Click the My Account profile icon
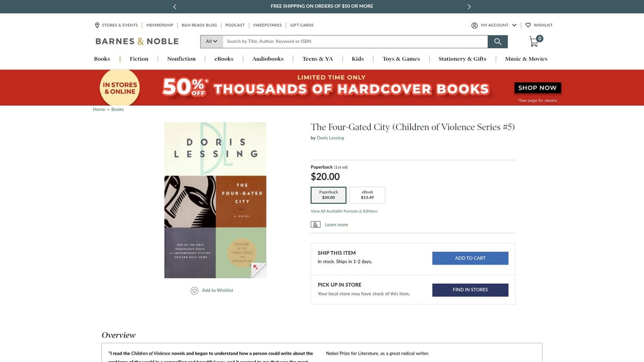 click(474, 25)
